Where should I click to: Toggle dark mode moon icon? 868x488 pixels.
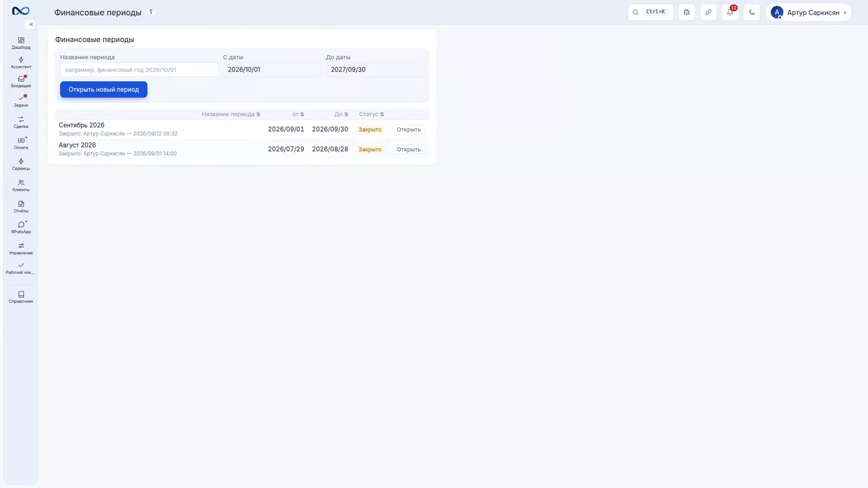[751, 12]
